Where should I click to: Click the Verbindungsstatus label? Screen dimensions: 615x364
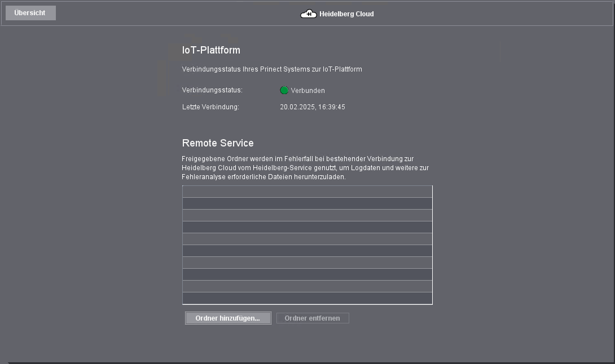click(x=212, y=90)
